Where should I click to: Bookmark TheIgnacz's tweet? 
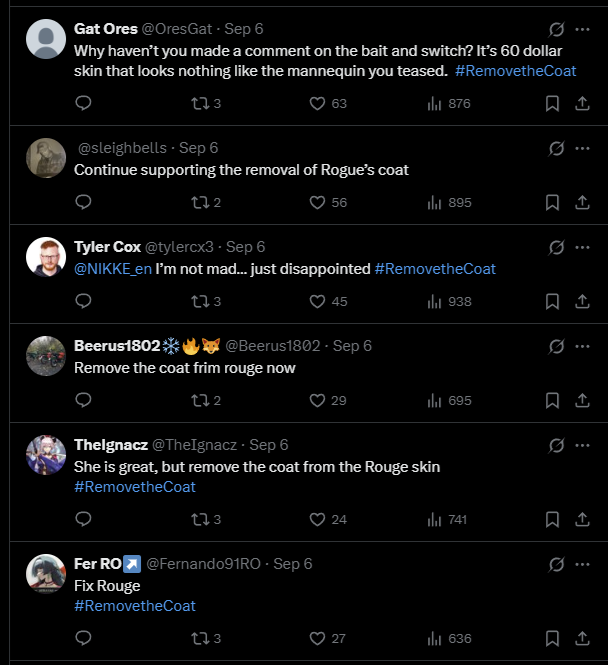552,519
